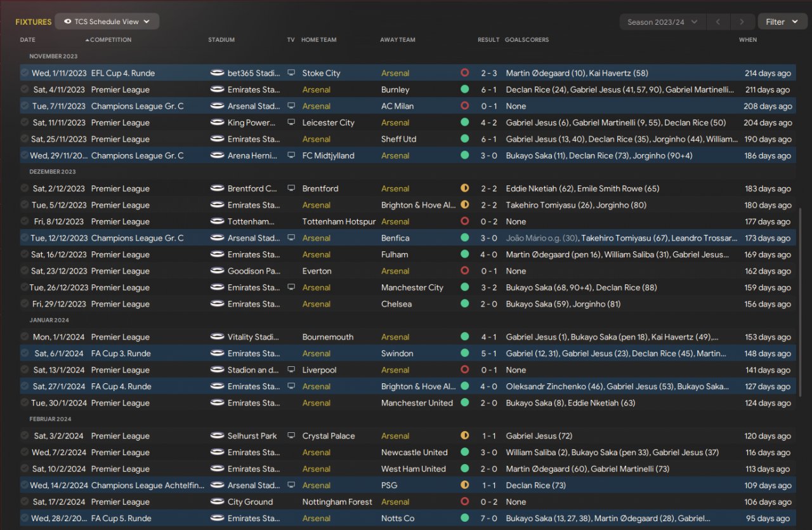Viewport: 812px width, 530px height.
Task: Toggle the checkmark on the 16/12/2023 Fulham fixture
Action: coord(25,255)
